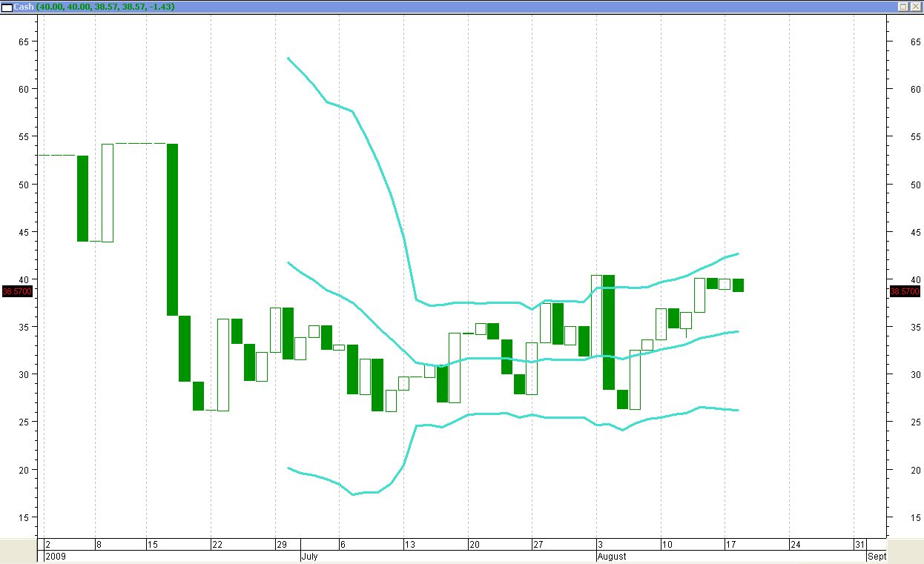Click date 17 on the time axis
This screenshot has height=564, width=924.
[730, 544]
